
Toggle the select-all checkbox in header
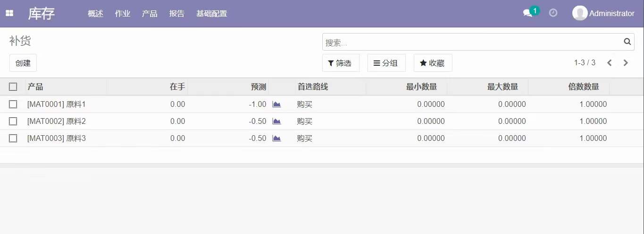[13, 87]
